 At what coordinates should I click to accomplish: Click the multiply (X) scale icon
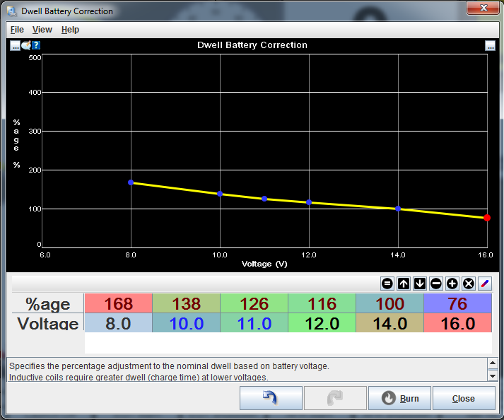pyautogui.click(x=468, y=284)
